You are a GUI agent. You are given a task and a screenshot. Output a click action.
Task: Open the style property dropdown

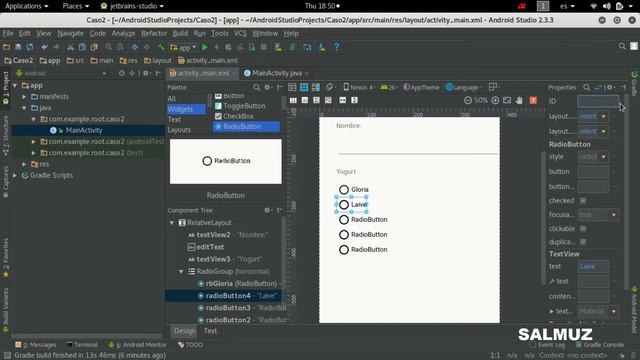click(603, 157)
